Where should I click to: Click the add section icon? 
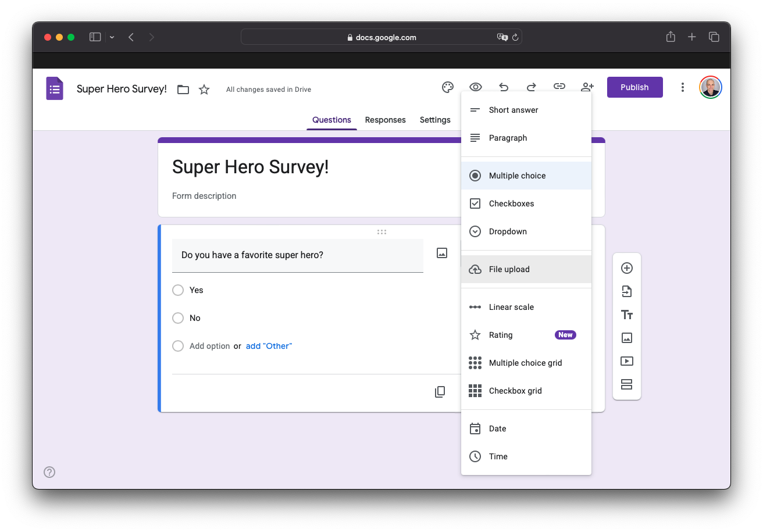pos(626,384)
